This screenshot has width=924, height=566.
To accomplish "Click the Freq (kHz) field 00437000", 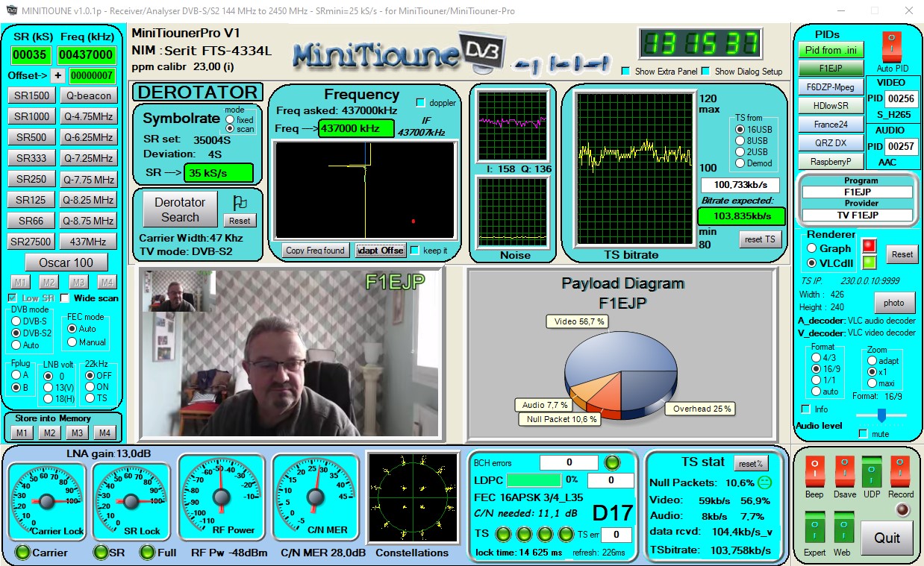I will pos(87,54).
